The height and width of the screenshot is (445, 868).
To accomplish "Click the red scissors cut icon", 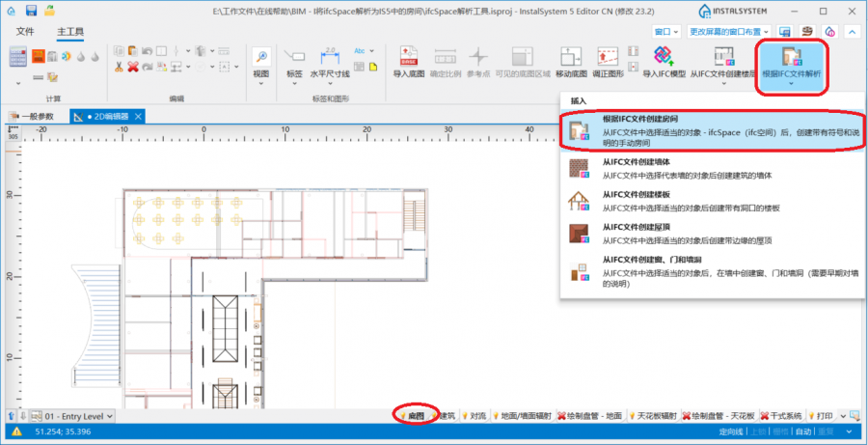I will (118, 67).
